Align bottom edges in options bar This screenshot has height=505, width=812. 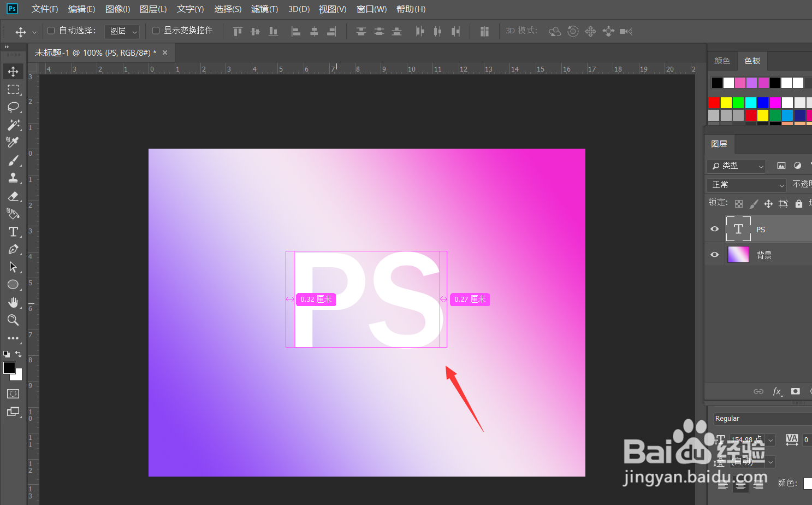[273, 31]
